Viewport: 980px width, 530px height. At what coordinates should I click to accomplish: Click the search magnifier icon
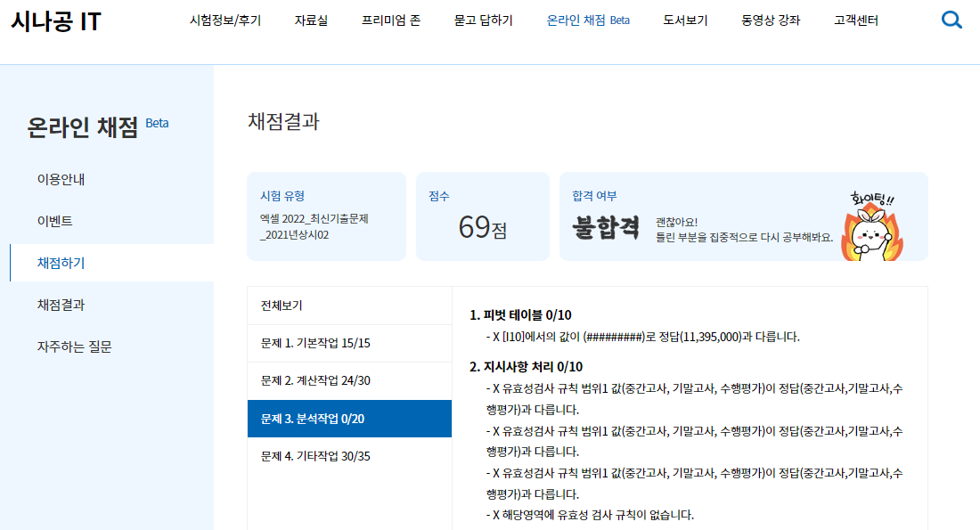[951, 20]
